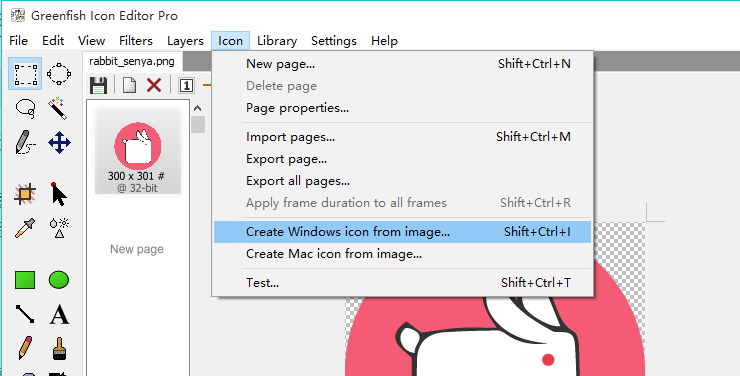Choose Export all pages... menu entry
This screenshot has height=376, width=740.
(402, 181)
